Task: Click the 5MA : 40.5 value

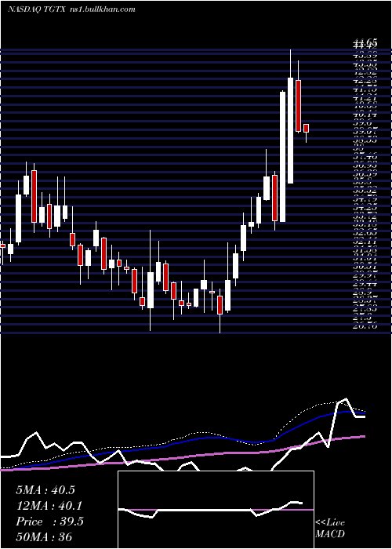Action: tap(45, 490)
